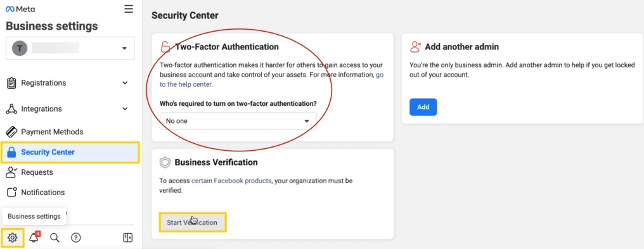The image size is (644, 249).
Task: Click the search magnifier icon
Action: tap(55, 238)
